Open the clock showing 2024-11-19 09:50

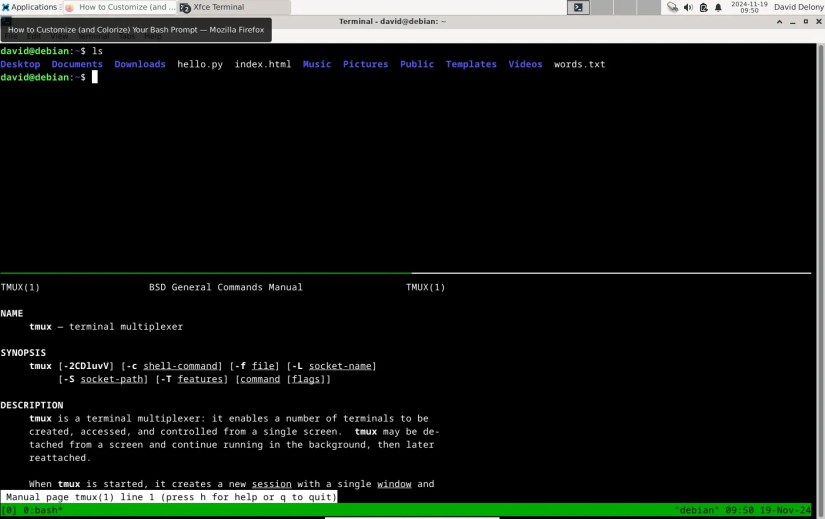point(749,7)
